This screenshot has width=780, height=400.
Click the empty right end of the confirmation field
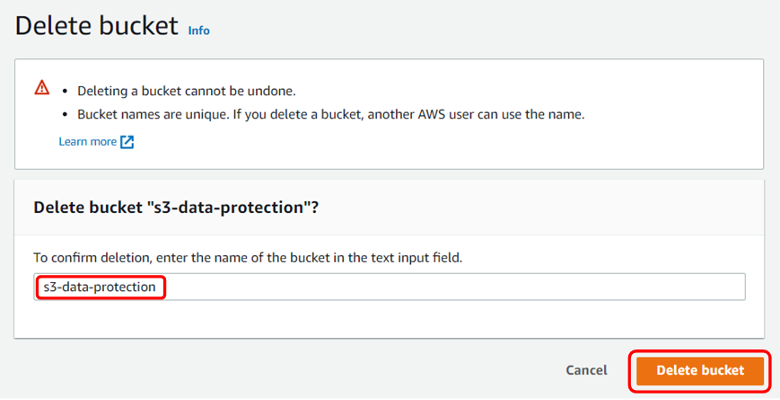pyautogui.click(x=650, y=287)
